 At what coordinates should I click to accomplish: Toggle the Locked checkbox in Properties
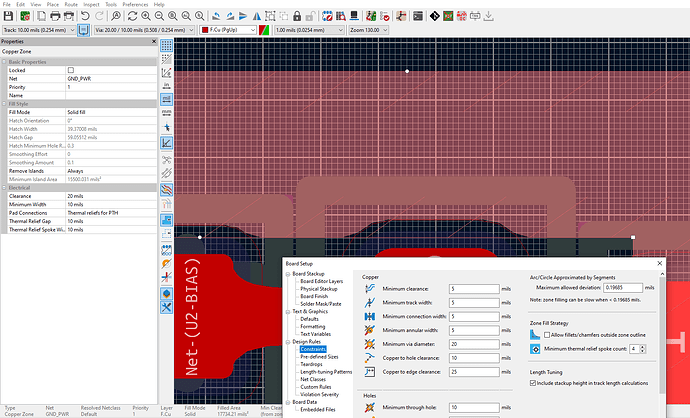[x=71, y=70]
